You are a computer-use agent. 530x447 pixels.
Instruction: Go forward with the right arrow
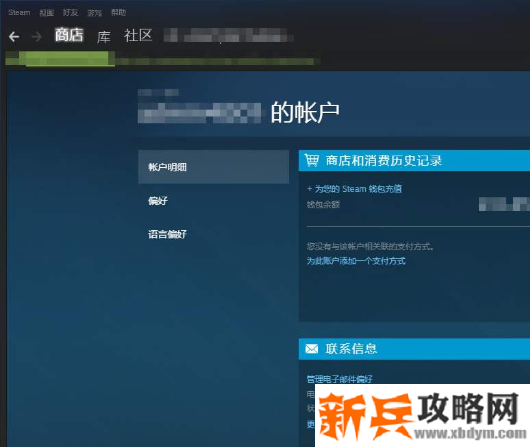(36, 37)
